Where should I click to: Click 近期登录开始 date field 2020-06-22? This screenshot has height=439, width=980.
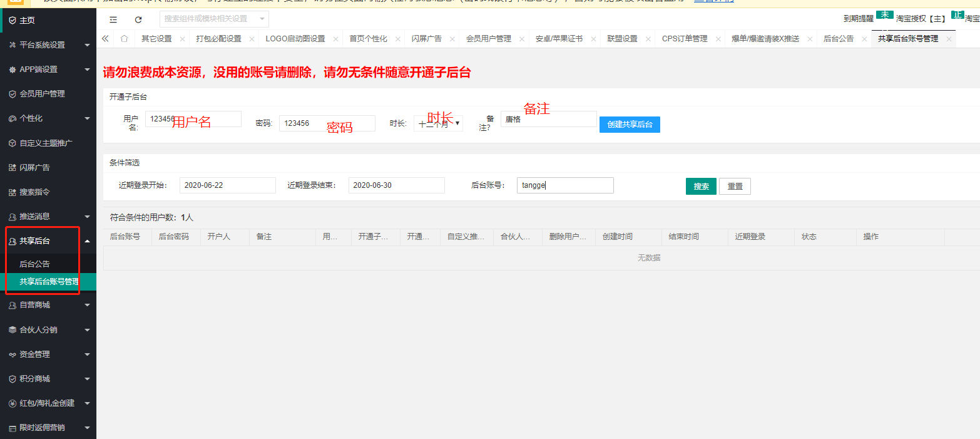(228, 185)
